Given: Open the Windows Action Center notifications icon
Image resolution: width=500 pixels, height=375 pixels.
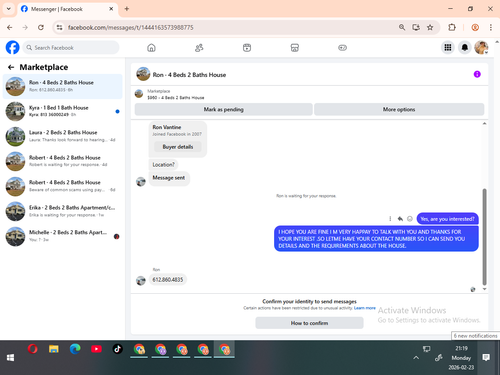Looking at the screenshot, I should (x=486, y=358).
